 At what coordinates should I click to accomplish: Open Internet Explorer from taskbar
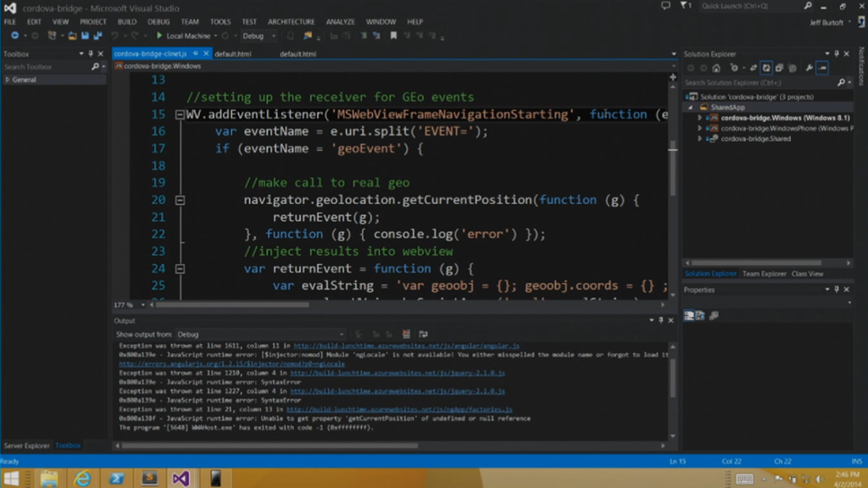(82, 478)
